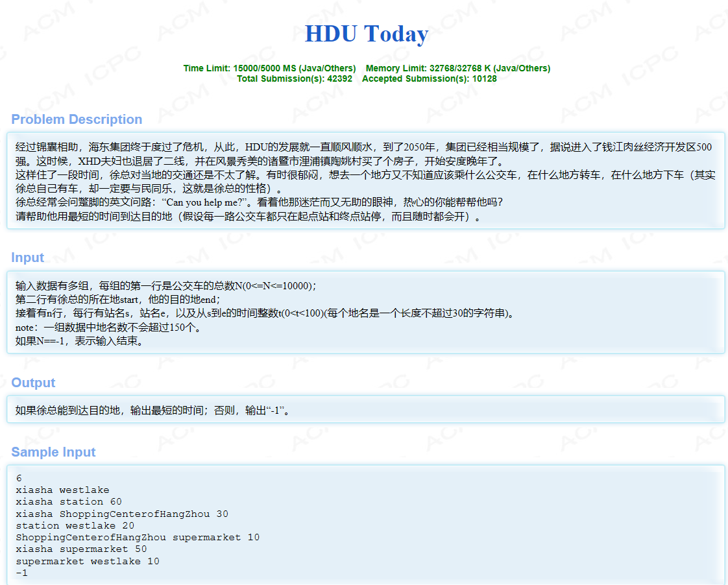Click sample line 'xiasha westlake'
The width and height of the screenshot is (728, 585).
(x=63, y=490)
